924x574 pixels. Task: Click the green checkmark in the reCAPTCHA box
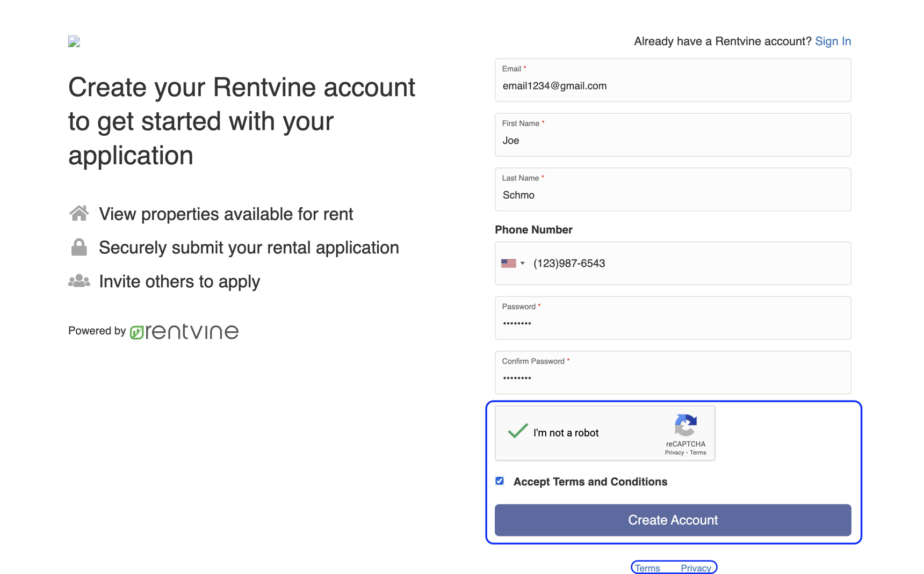[x=517, y=431]
